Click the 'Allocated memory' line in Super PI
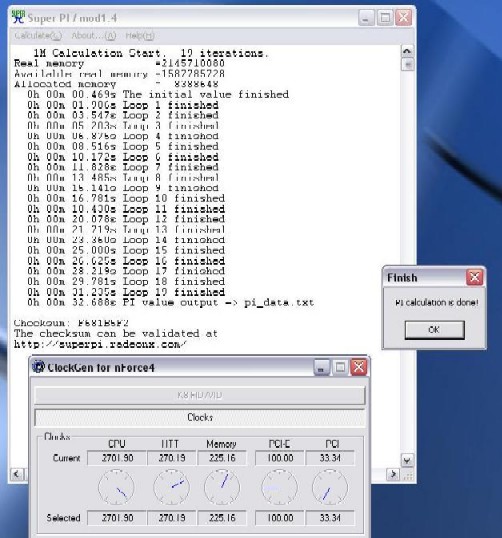The height and width of the screenshot is (538, 502). (x=116, y=84)
